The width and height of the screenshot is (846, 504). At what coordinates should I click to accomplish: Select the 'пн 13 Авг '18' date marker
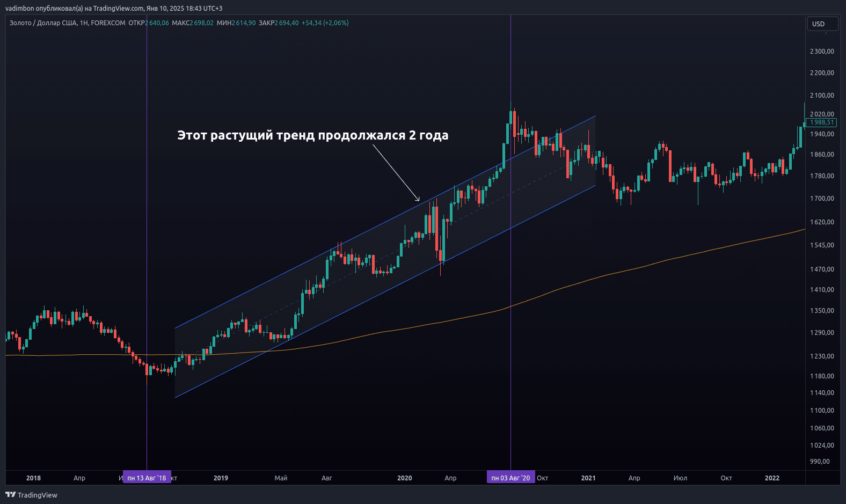tap(147, 478)
